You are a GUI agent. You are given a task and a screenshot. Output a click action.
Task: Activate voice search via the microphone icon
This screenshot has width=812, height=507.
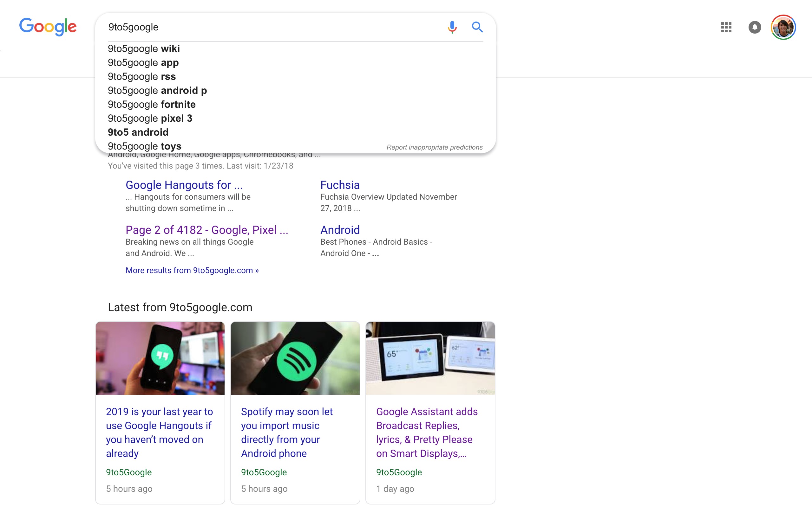(452, 27)
